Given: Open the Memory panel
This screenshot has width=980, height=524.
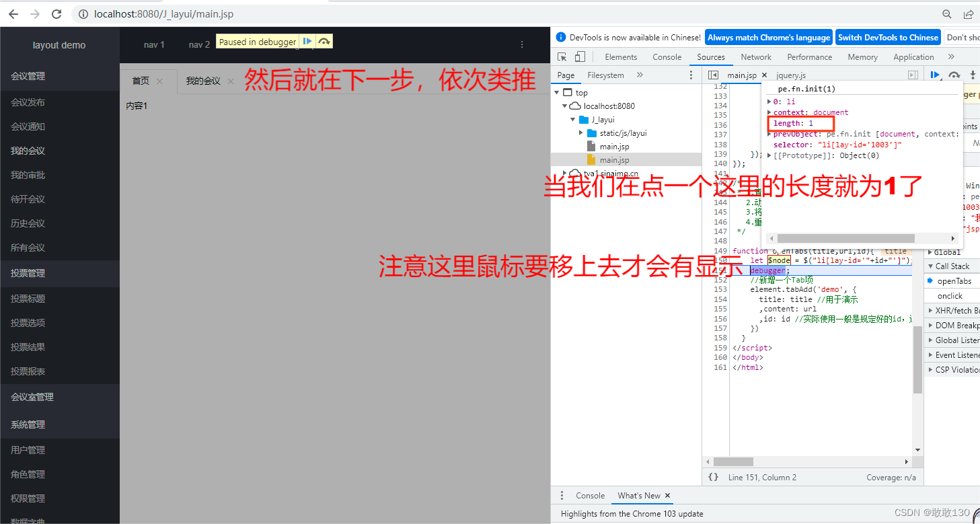Looking at the screenshot, I should click(862, 57).
